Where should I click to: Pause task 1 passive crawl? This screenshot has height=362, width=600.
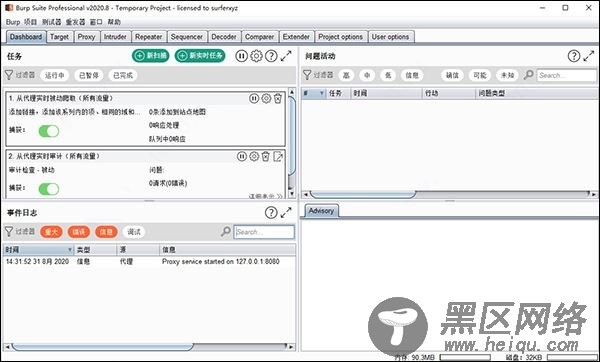click(254, 98)
